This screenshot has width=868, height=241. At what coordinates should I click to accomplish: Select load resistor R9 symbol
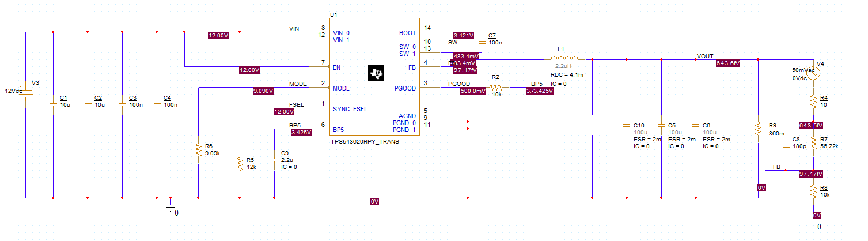[x=759, y=129]
